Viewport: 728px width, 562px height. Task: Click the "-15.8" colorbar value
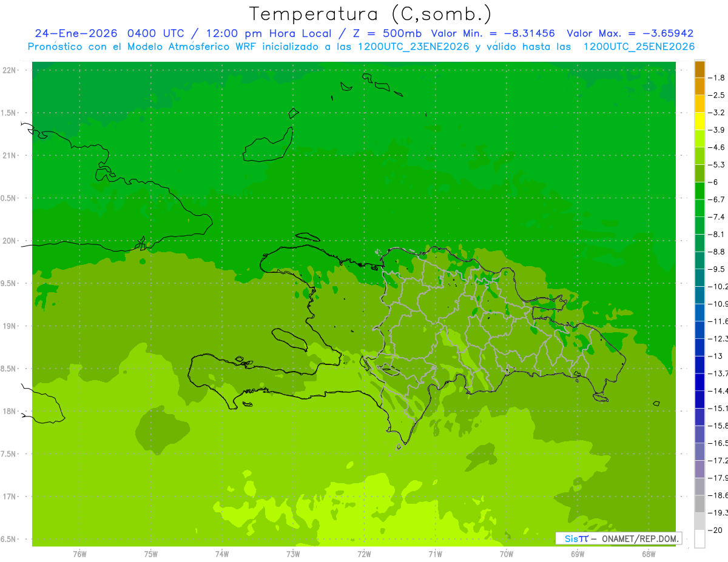click(718, 426)
